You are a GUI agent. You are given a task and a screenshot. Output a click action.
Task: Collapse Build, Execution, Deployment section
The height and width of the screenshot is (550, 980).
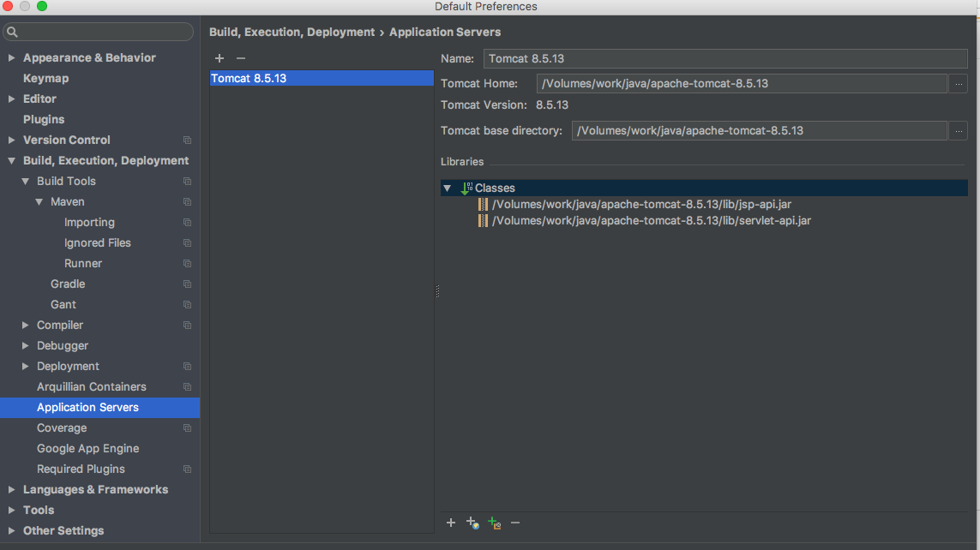(11, 160)
